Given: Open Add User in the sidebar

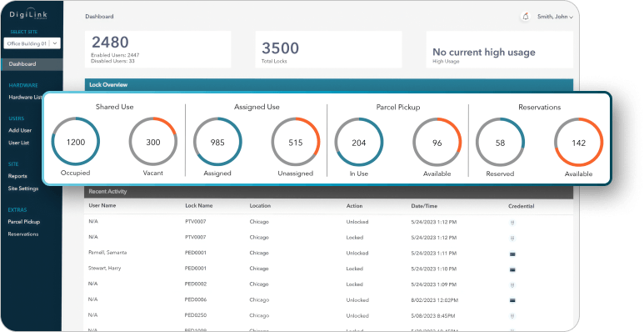Looking at the screenshot, I should (20, 130).
